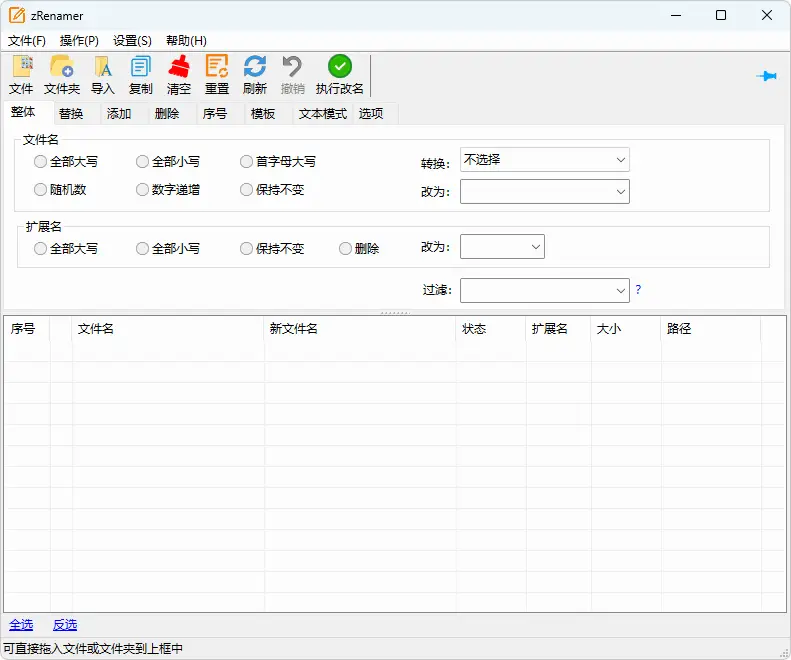Pin window with the blue pushpin icon
Viewport: 791px width, 660px height.
(767, 76)
